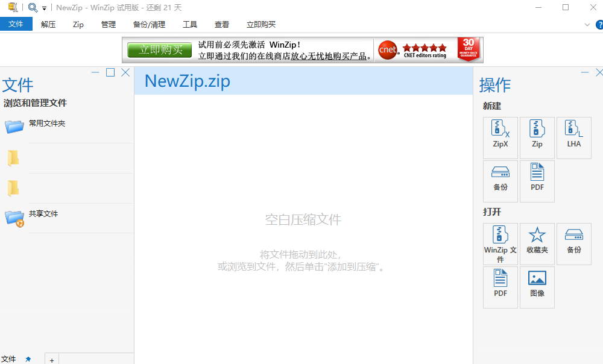Screen dimensions: 603x364
Task: Minimize the 文件 pane
Action: click(x=95, y=72)
